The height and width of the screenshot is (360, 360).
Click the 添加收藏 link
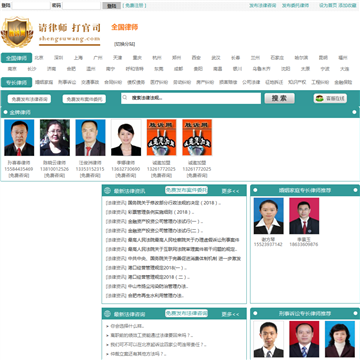pos(347,5)
